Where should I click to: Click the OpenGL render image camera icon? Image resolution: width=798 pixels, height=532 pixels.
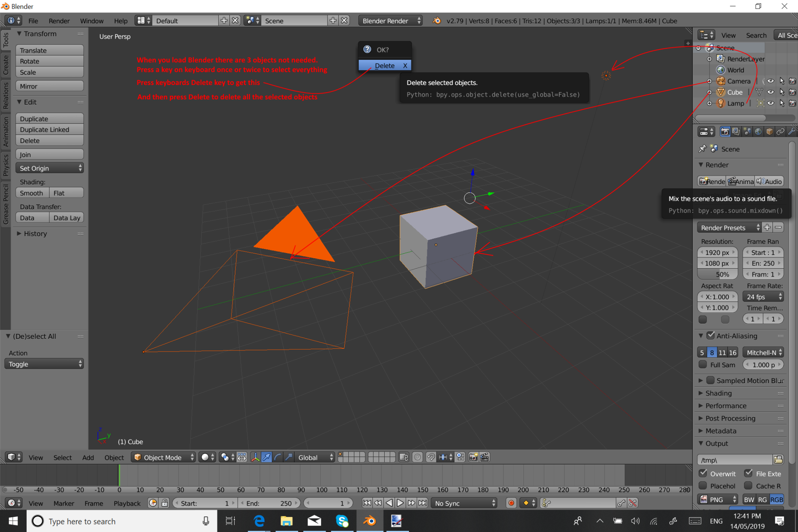[473, 457]
